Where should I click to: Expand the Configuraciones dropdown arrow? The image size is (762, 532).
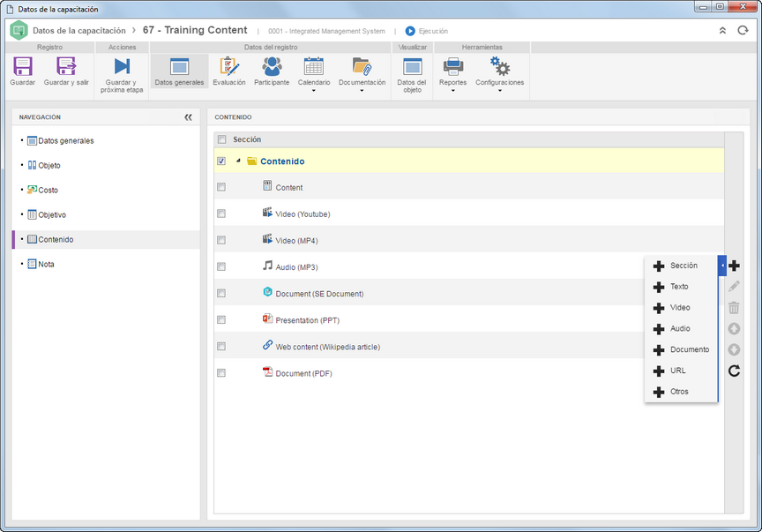499,91
